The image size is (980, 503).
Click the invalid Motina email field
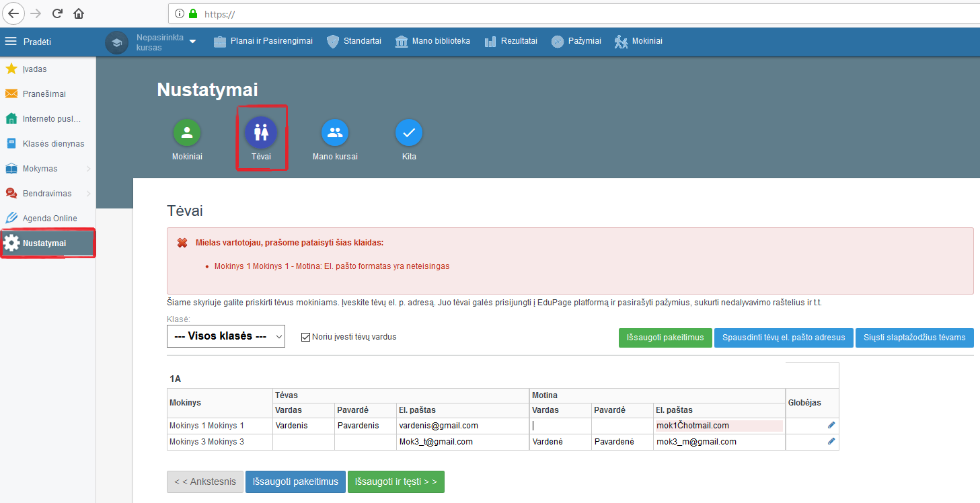(x=718, y=426)
